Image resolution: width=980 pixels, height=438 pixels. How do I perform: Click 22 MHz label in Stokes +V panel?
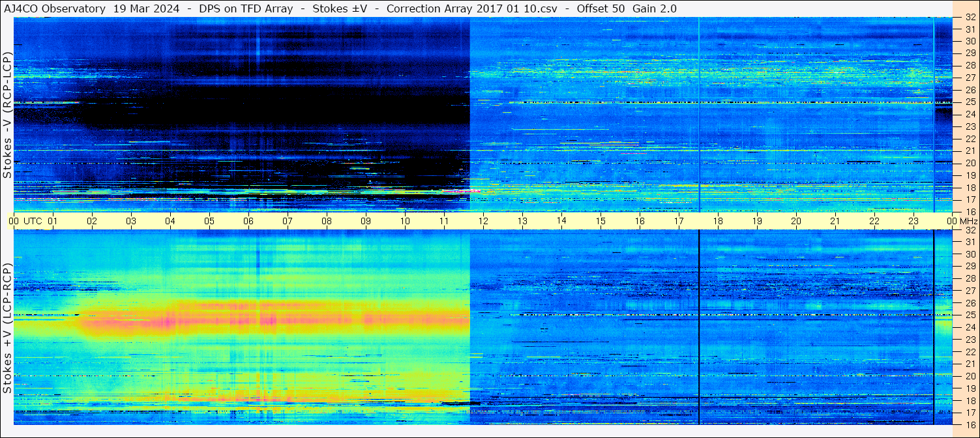pyautogui.click(x=970, y=351)
